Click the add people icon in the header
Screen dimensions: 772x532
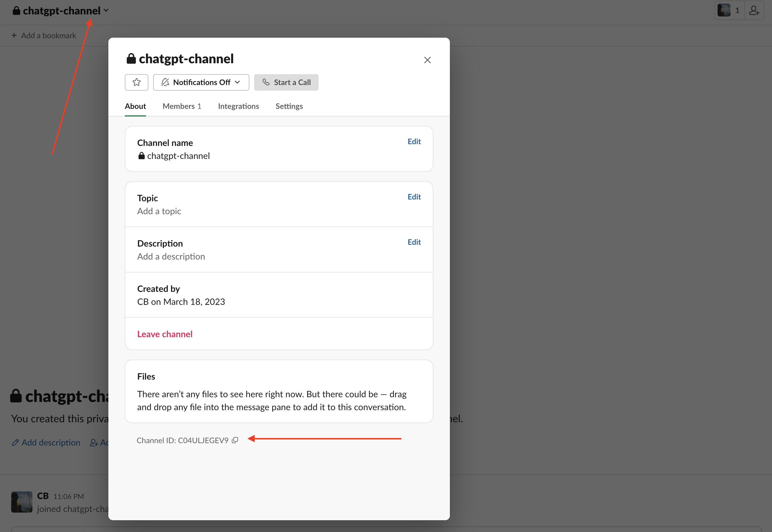(754, 11)
